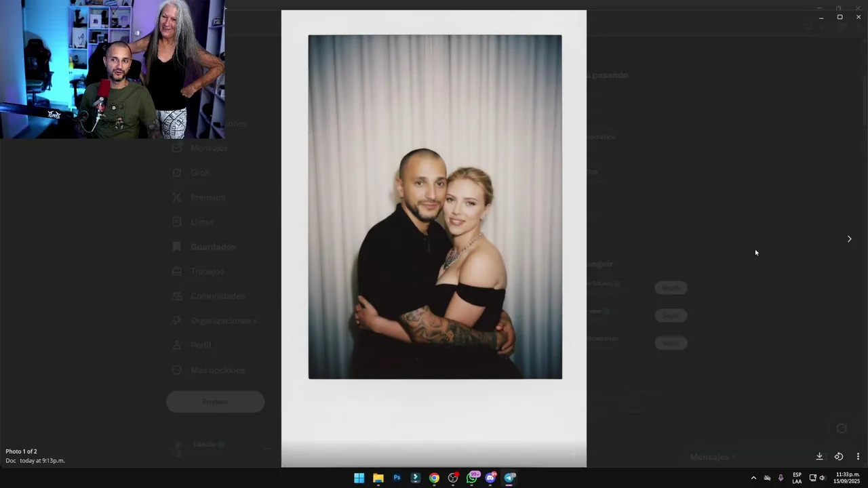Download the photo with the download icon

tap(819, 456)
